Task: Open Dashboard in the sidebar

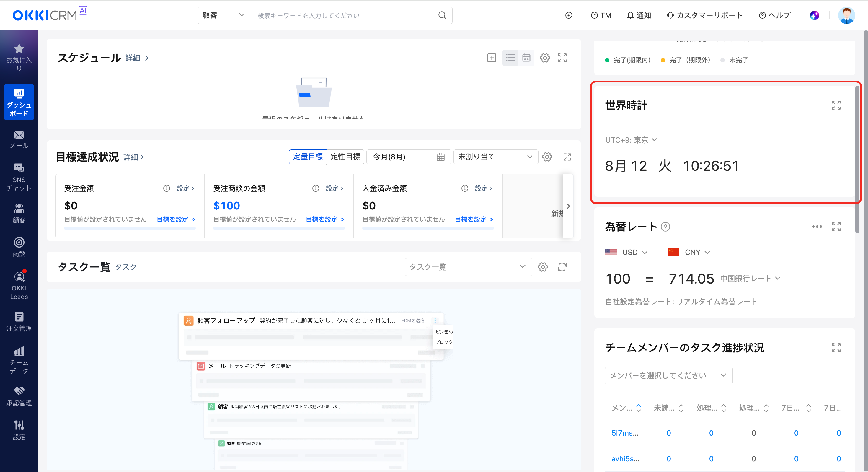Action: coord(19,102)
